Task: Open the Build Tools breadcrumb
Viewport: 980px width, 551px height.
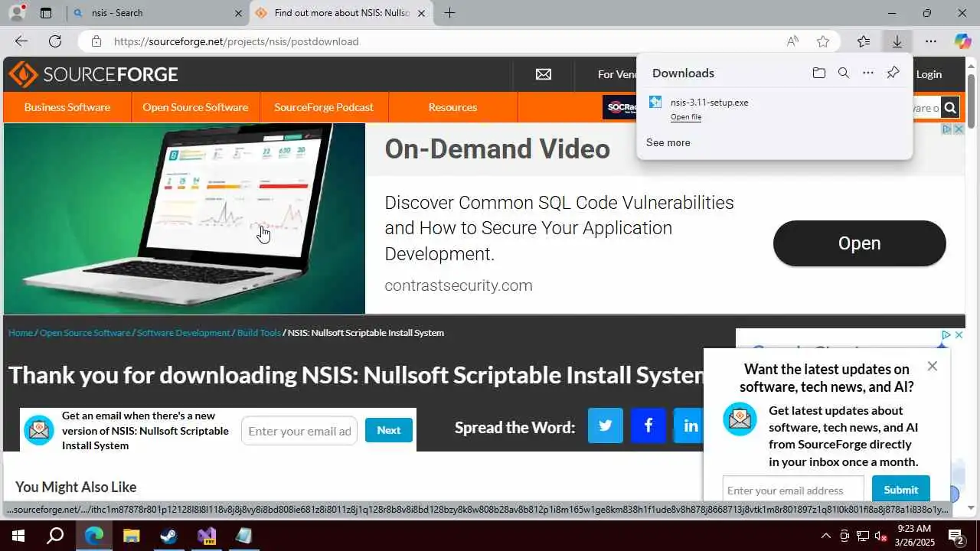Action: [x=259, y=332]
